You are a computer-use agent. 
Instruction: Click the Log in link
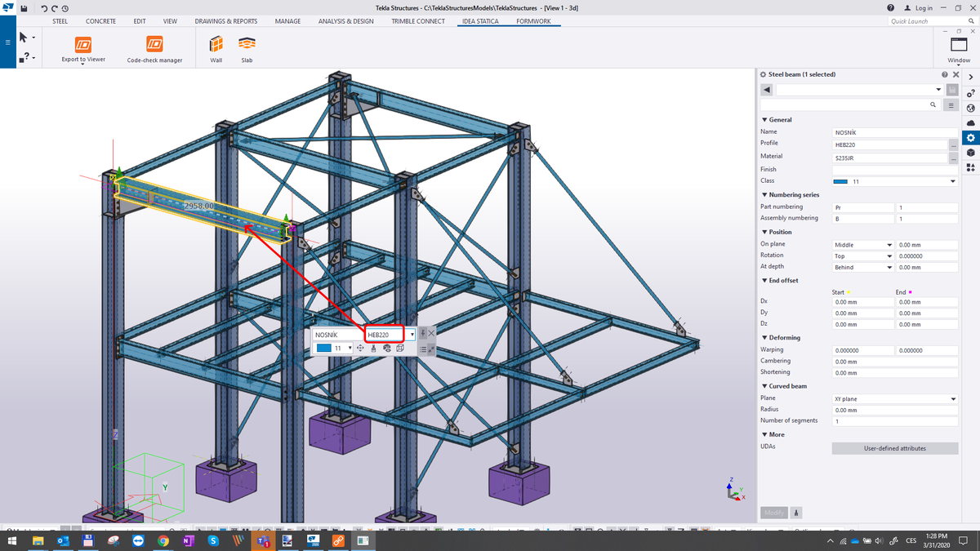pyautogui.click(x=924, y=7)
